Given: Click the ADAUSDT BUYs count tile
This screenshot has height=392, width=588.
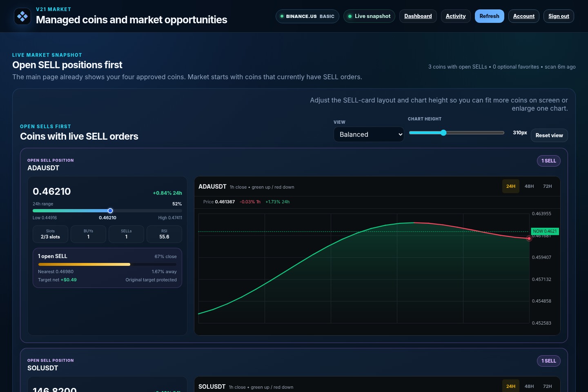Looking at the screenshot, I should (88, 234).
